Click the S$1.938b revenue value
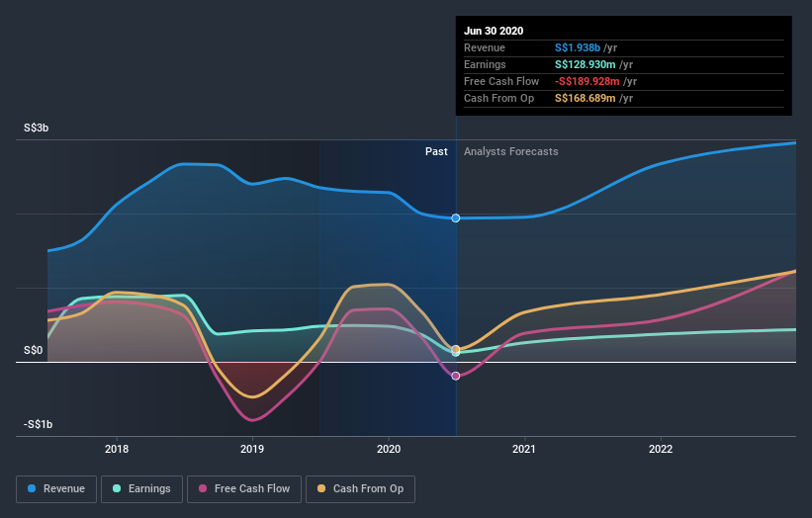 tap(578, 47)
